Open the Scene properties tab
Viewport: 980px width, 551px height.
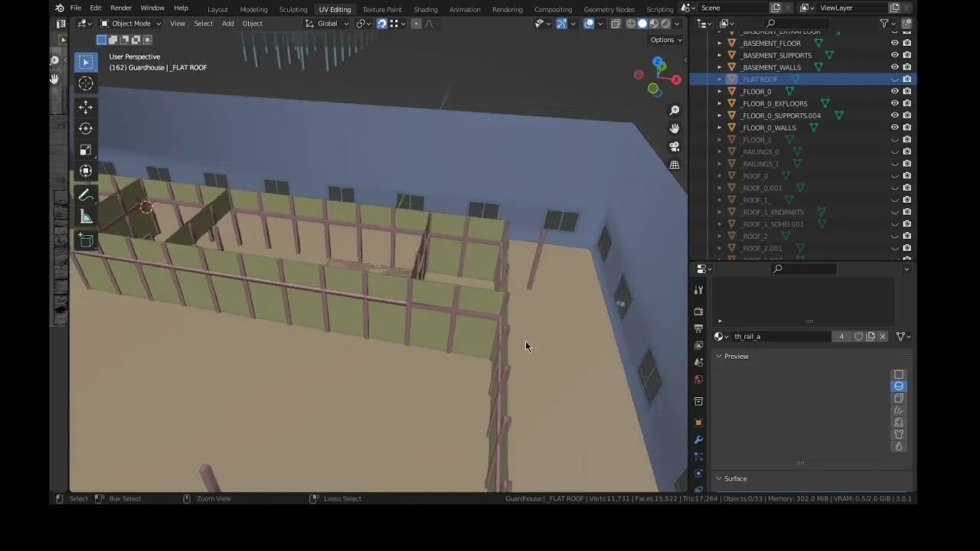(x=698, y=362)
